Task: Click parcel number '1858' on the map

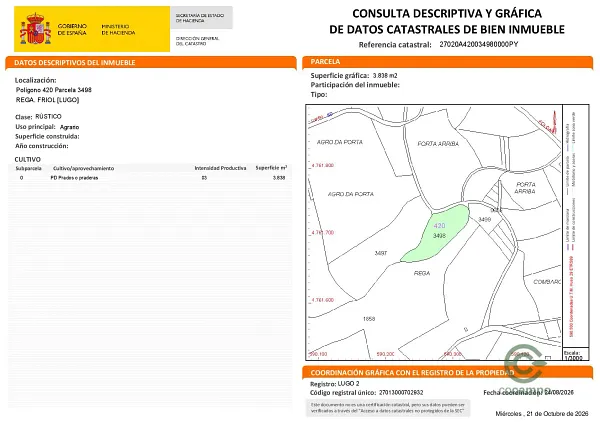Action: 369,318
